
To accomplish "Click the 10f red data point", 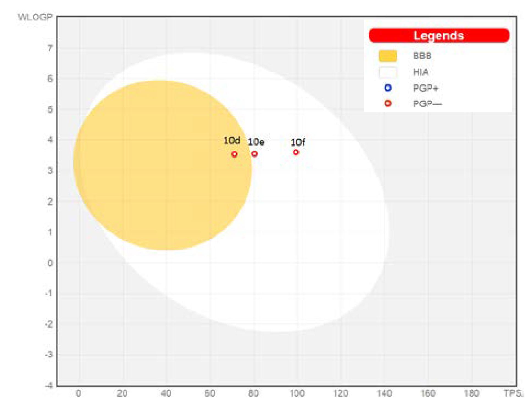I will [x=296, y=152].
